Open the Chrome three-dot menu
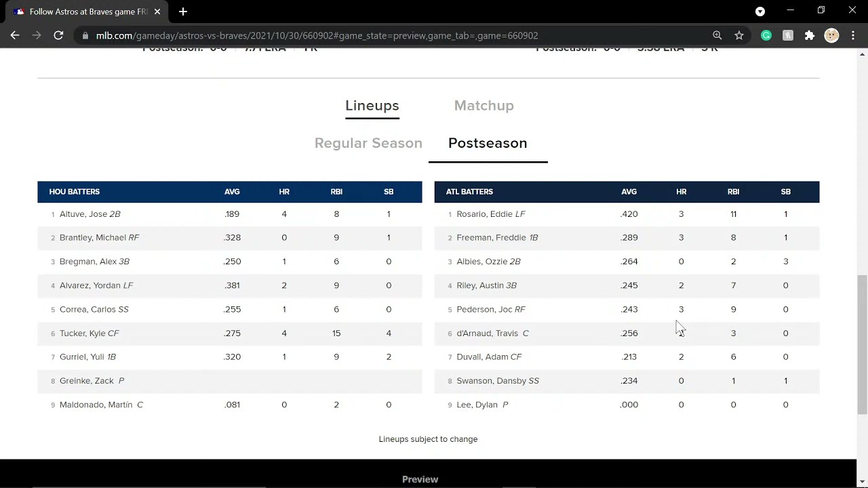The image size is (868, 488). click(853, 35)
